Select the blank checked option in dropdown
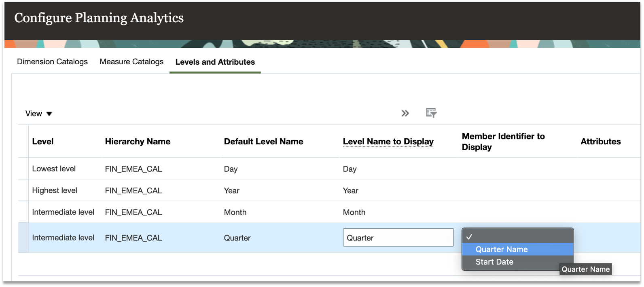Viewport: 644px width, 287px height. pyautogui.click(x=517, y=236)
